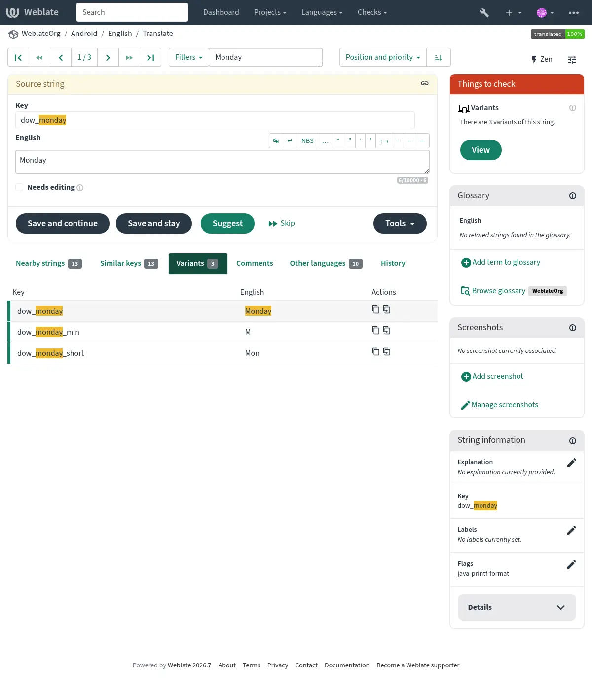Insert right double quotation mark
The height and width of the screenshot is (700, 592).
click(350, 141)
